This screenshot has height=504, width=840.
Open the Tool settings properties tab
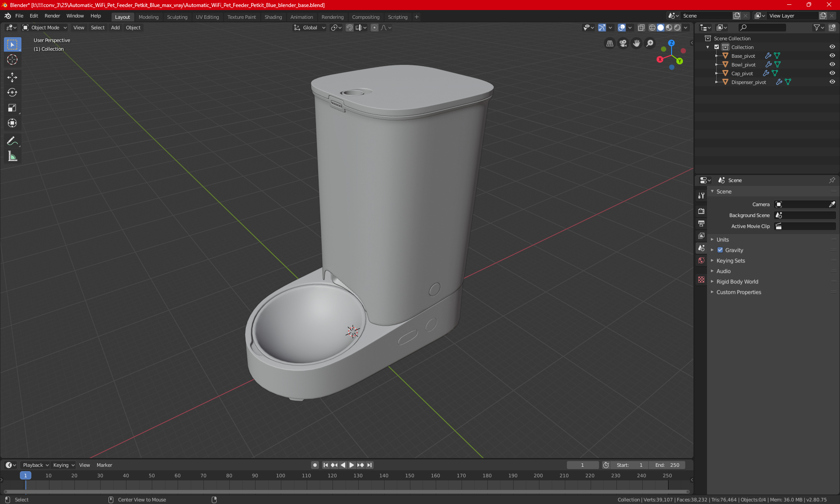[x=701, y=196]
